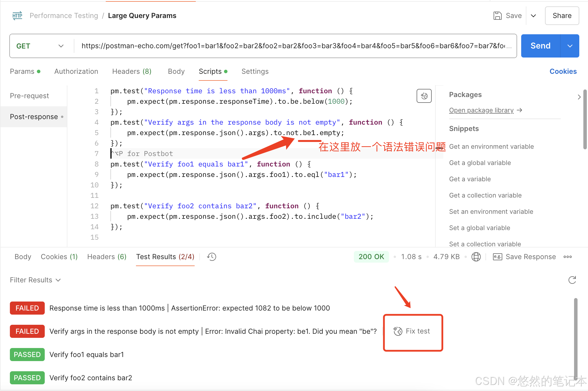Image resolution: width=588 pixels, height=391 pixels.
Task: Click the Save floppy disk icon
Action: (497, 16)
